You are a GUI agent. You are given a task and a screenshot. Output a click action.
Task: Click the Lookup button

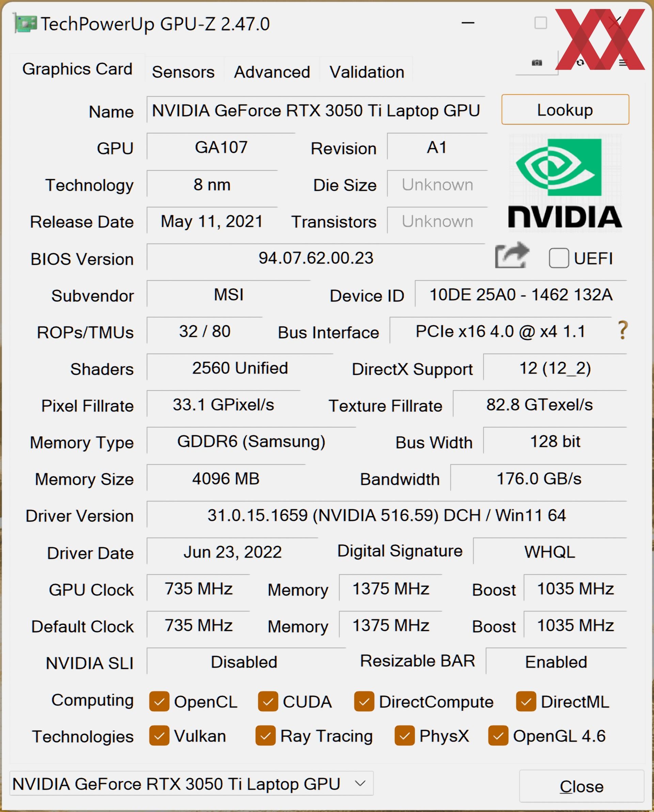[565, 110]
